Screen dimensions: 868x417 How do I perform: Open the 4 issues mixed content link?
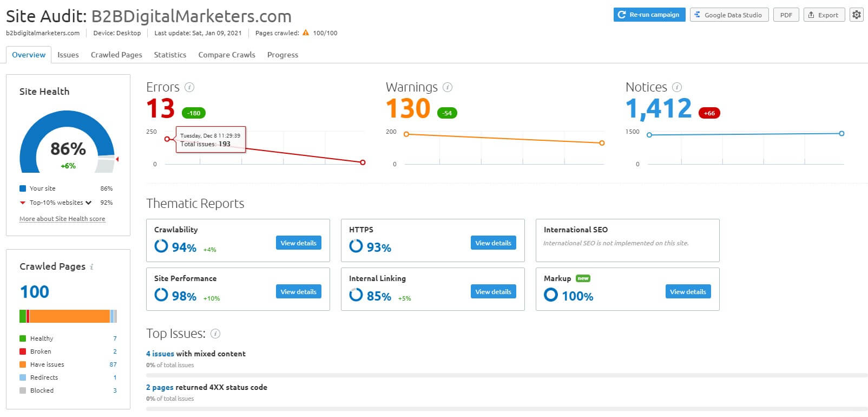tap(160, 354)
